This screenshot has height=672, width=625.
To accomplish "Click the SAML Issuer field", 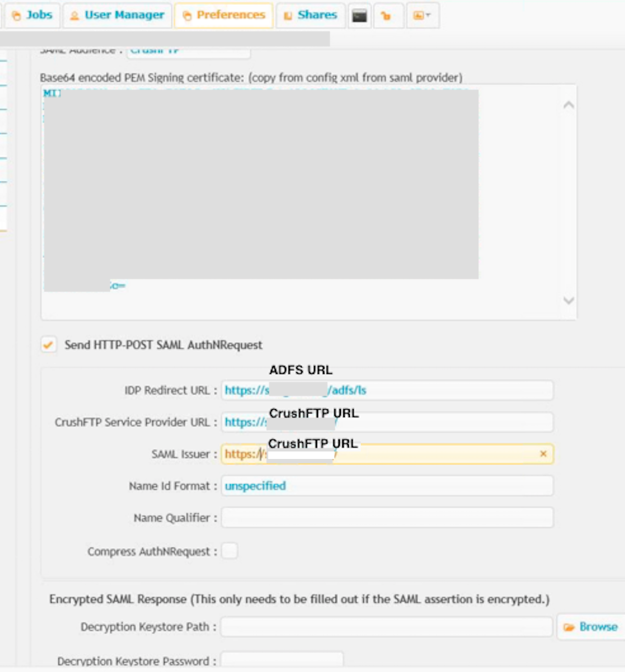I will coord(387,454).
